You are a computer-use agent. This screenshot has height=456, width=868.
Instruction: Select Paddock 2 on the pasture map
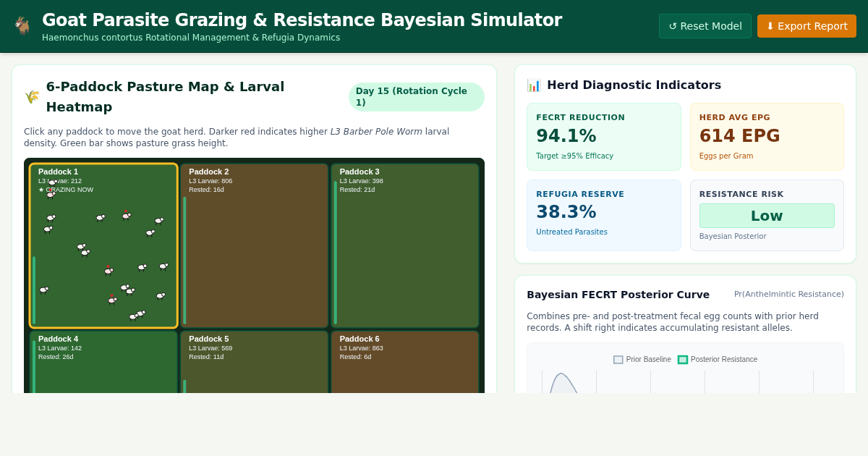255,246
